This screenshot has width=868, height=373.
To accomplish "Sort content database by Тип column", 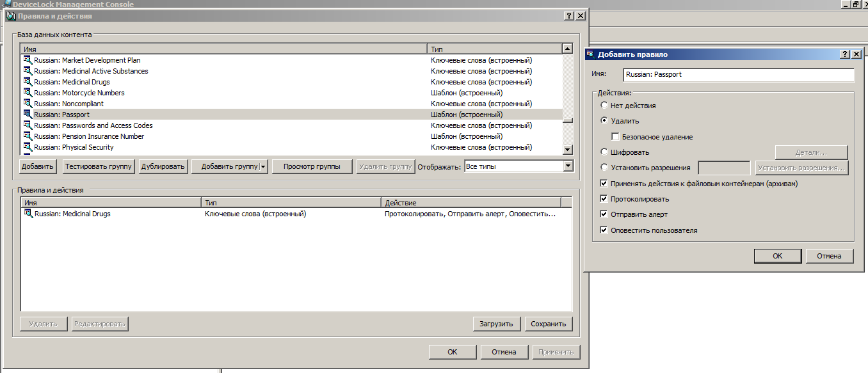I will coord(495,49).
